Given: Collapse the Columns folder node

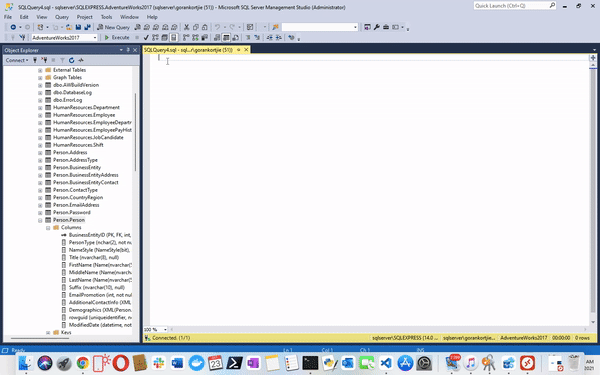Looking at the screenshot, I should tap(48, 228).
